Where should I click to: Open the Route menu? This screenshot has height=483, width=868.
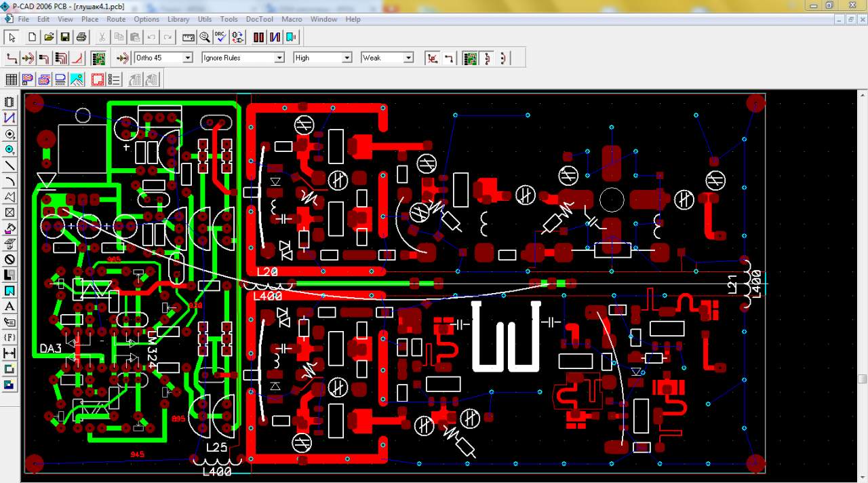[x=116, y=19]
